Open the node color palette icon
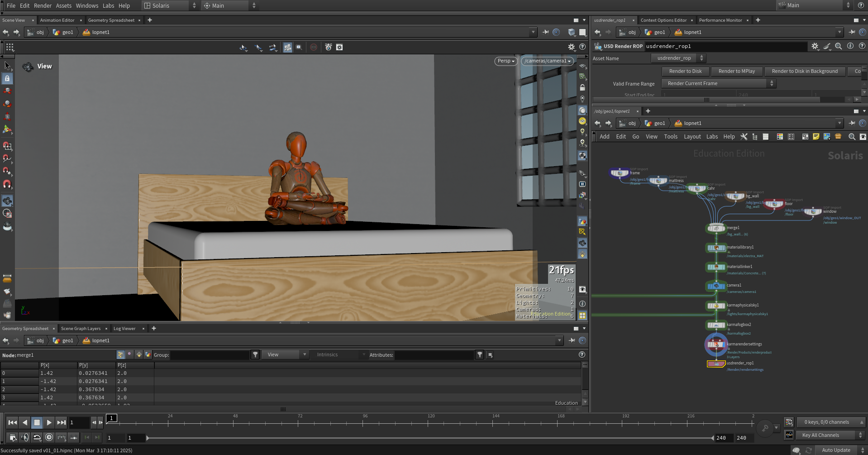 pos(780,137)
